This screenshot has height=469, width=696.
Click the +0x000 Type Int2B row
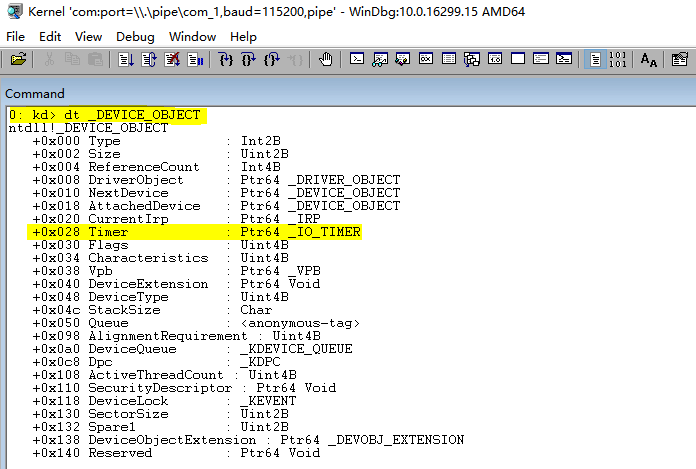click(156, 141)
